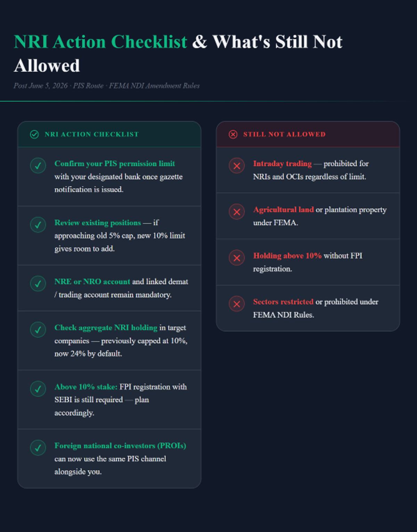The width and height of the screenshot is (417, 532).
Task: Click the X icon beside Holding above 10%
Action: coord(237,258)
